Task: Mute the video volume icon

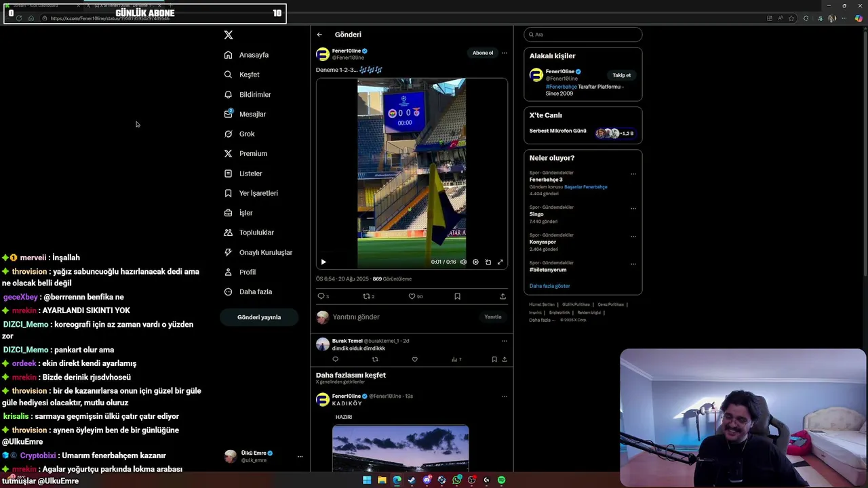Action: tap(463, 262)
